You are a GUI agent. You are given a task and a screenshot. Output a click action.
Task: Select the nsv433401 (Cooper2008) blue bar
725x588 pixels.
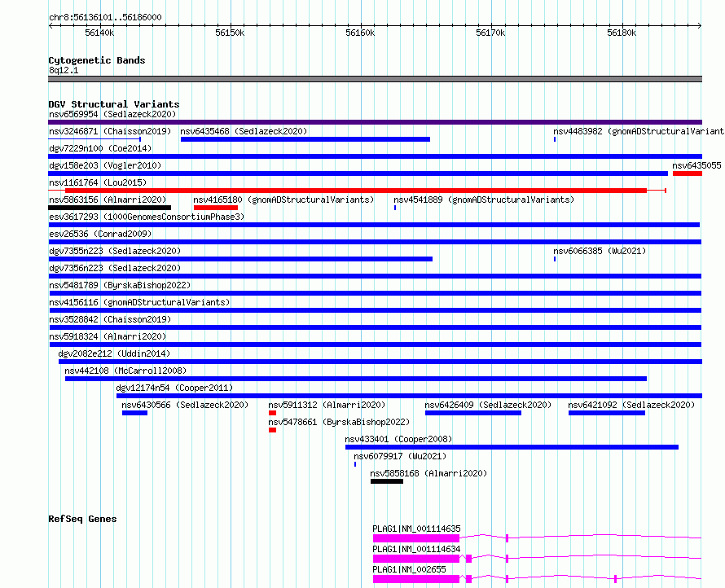512,447
